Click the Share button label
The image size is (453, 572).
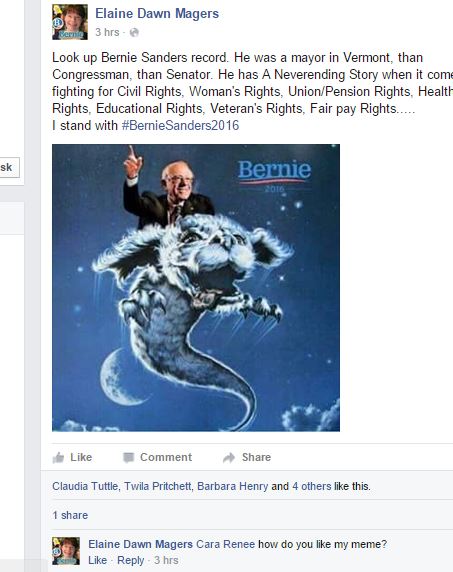(x=256, y=457)
